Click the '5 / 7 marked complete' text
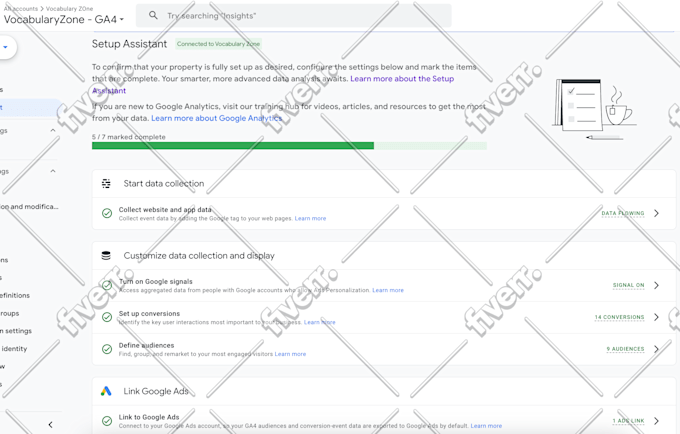 click(129, 137)
